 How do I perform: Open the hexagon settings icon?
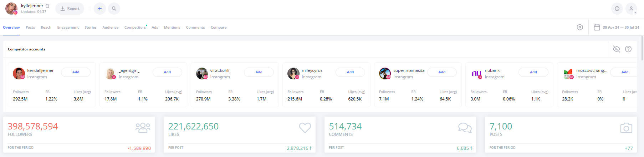(580, 27)
